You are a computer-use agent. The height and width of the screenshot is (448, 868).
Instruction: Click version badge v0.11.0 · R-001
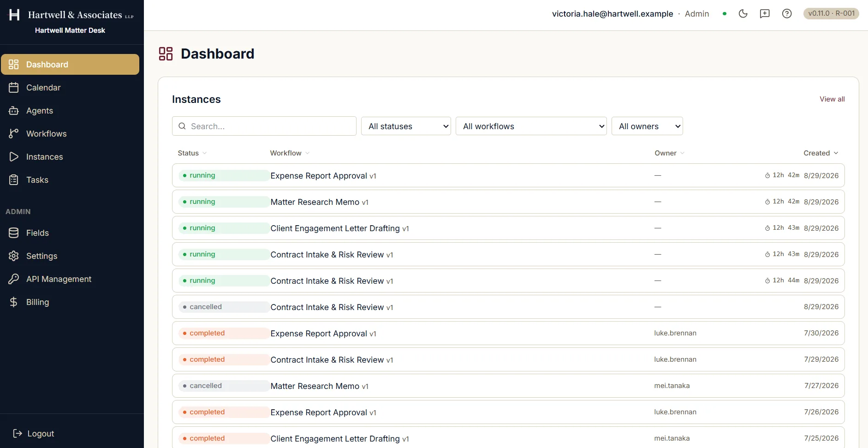831,13
